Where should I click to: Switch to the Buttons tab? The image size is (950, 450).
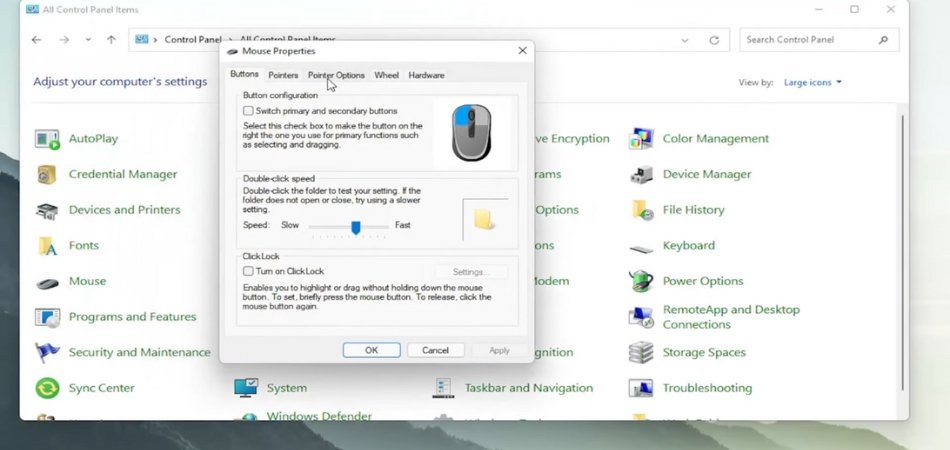(x=244, y=74)
